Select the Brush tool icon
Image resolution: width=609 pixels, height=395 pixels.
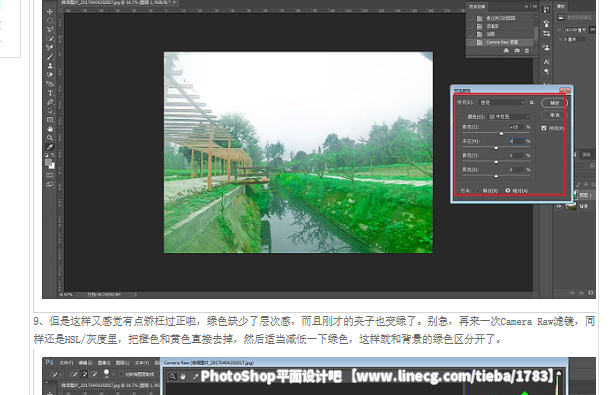(50, 57)
